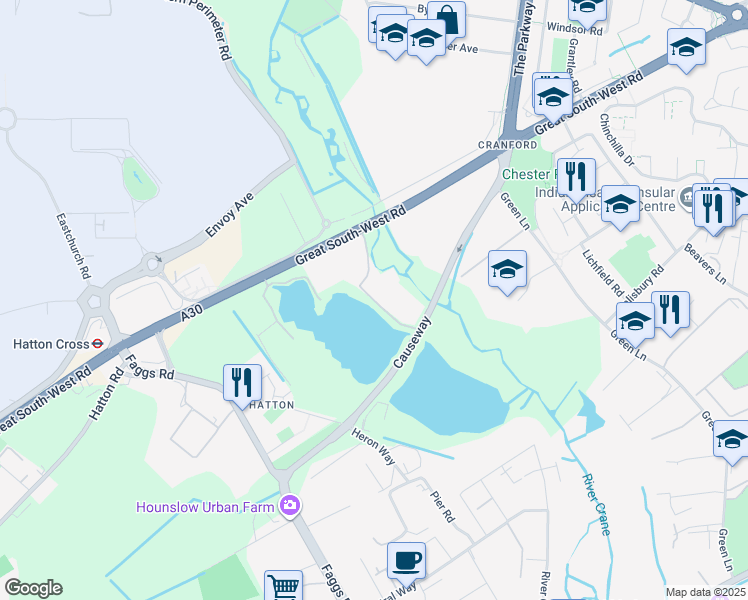The image size is (748, 600).
Task: Open the Hounslow Urban Farm camera pin
Action: pyautogui.click(x=290, y=505)
